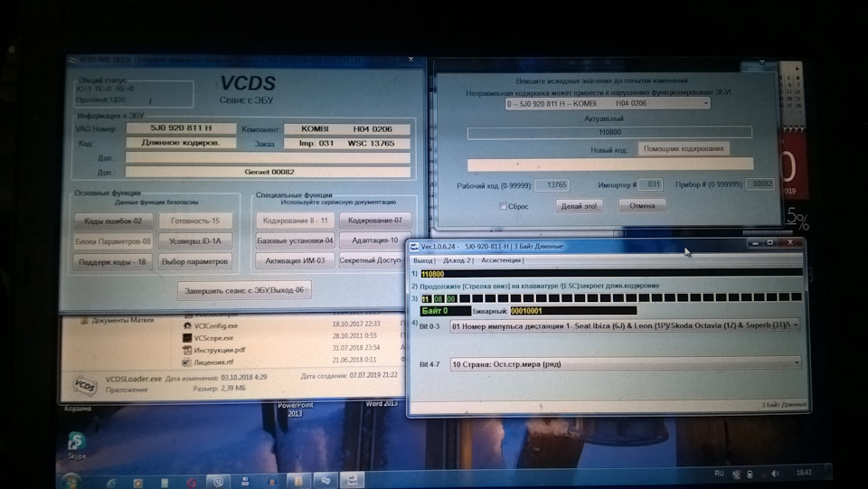Image resolution: width=868 pixels, height=489 pixels.
Task: Close the VCDS session window
Action: coord(410,59)
